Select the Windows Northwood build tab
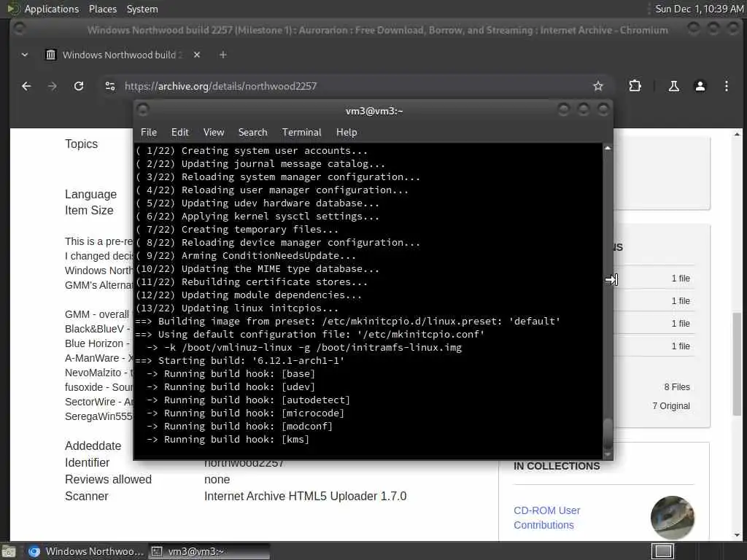The image size is (747, 560). coord(122,55)
